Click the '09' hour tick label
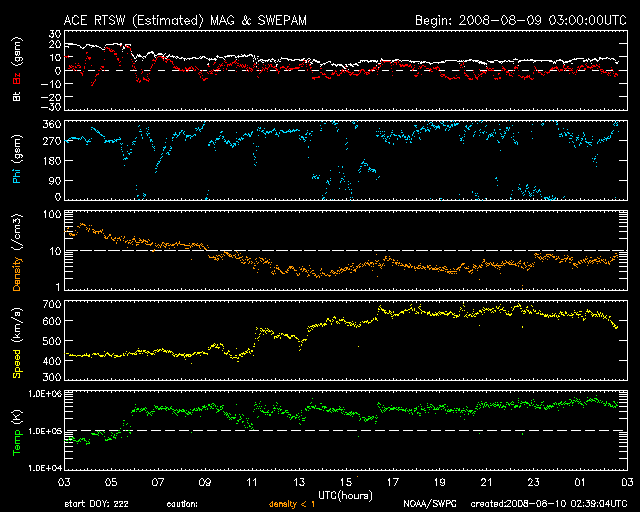Image resolution: width=640 pixels, height=512 pixels. pyautogui.click(x=205, y=483)
